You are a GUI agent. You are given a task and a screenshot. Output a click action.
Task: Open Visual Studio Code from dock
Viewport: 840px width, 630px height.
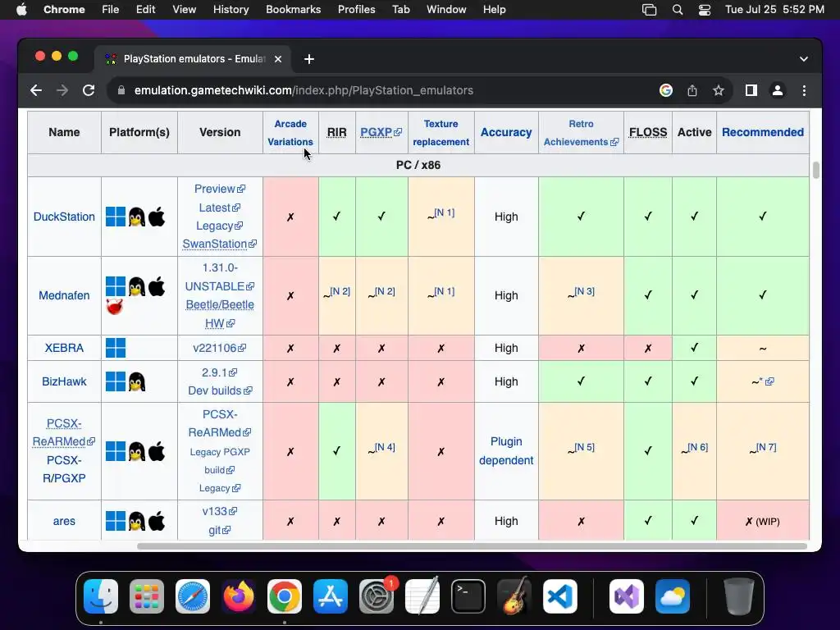559,596
